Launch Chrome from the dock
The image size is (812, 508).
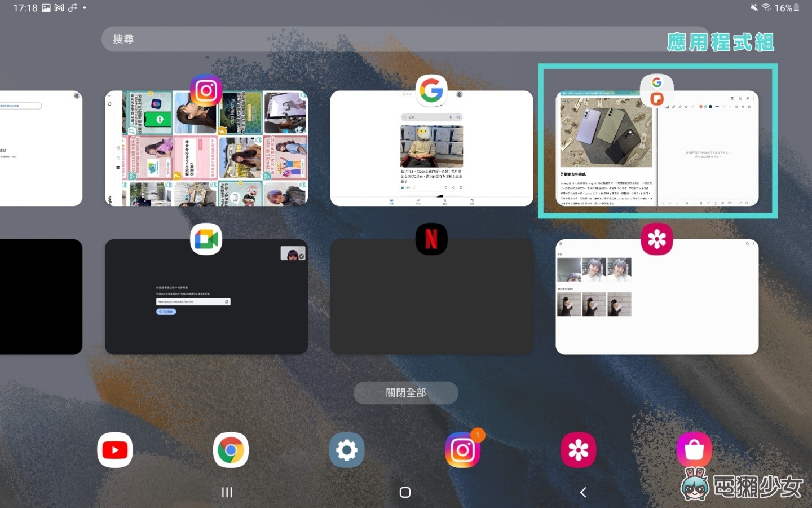click(231, 450)
